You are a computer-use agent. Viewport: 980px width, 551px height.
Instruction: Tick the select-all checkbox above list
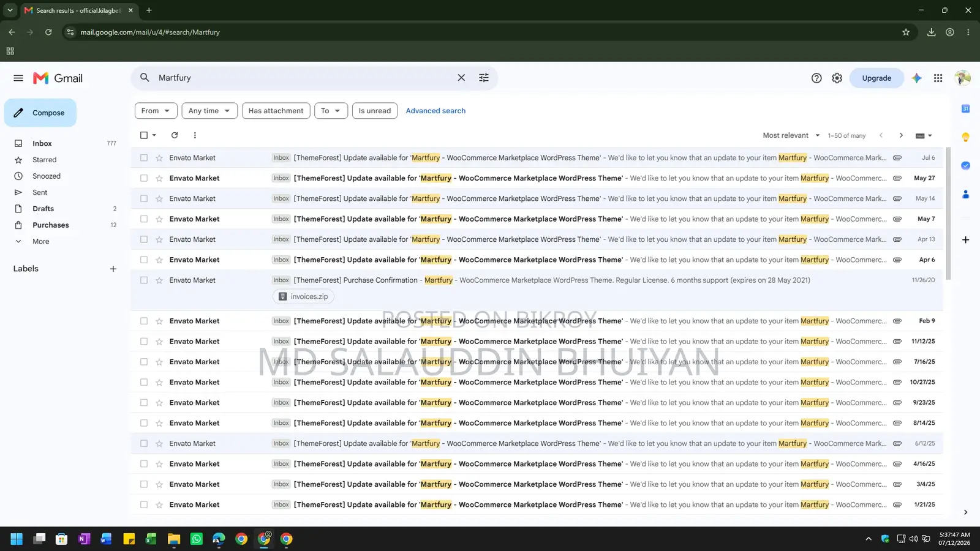(144, 135)
